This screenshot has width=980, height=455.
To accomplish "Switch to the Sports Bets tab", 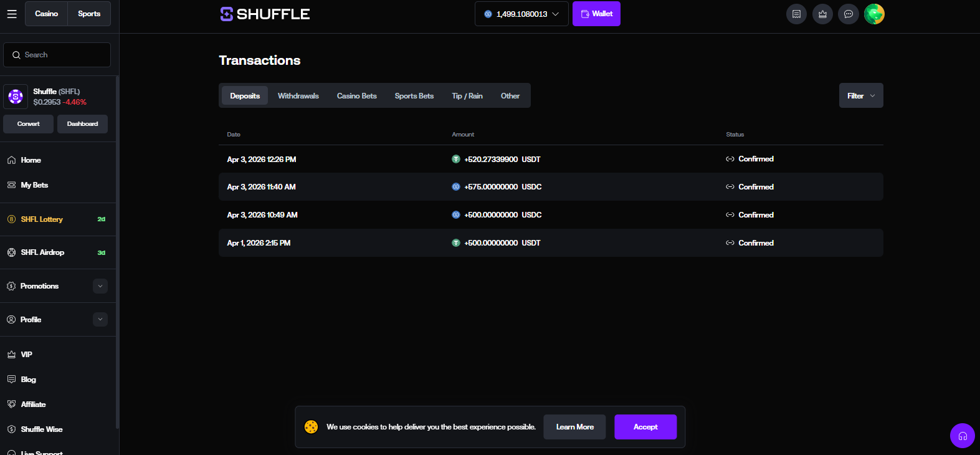I will 414,95.
